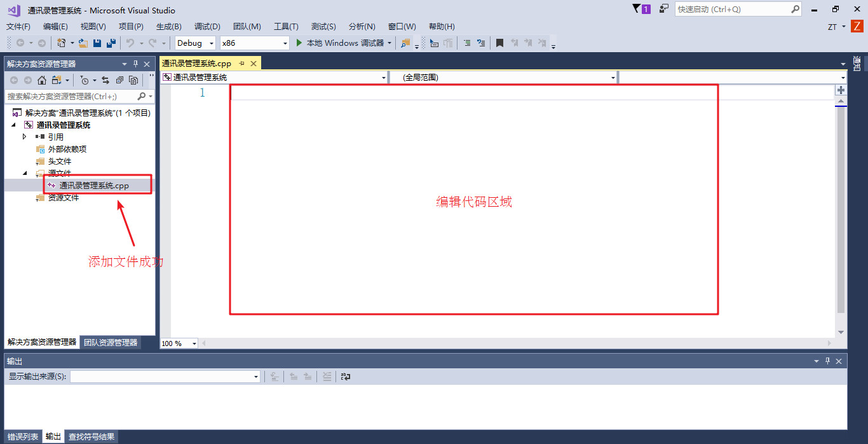Click the feedback icon beside the notifications flag
868x444 pixels.
tap(664, 9)
